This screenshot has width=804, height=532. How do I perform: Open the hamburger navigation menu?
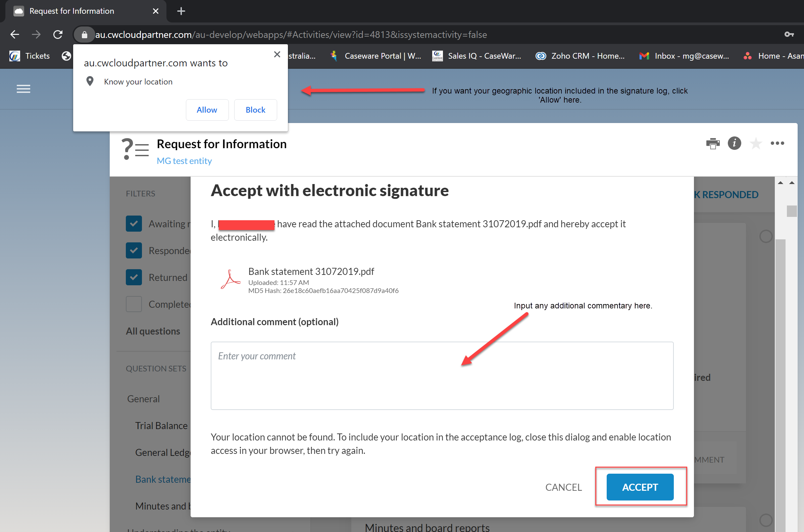[x=23, y=89]
